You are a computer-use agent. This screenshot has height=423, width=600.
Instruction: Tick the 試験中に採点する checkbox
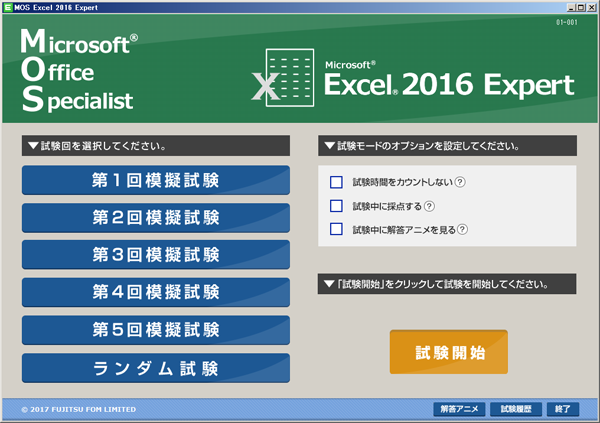pos(336,206)
